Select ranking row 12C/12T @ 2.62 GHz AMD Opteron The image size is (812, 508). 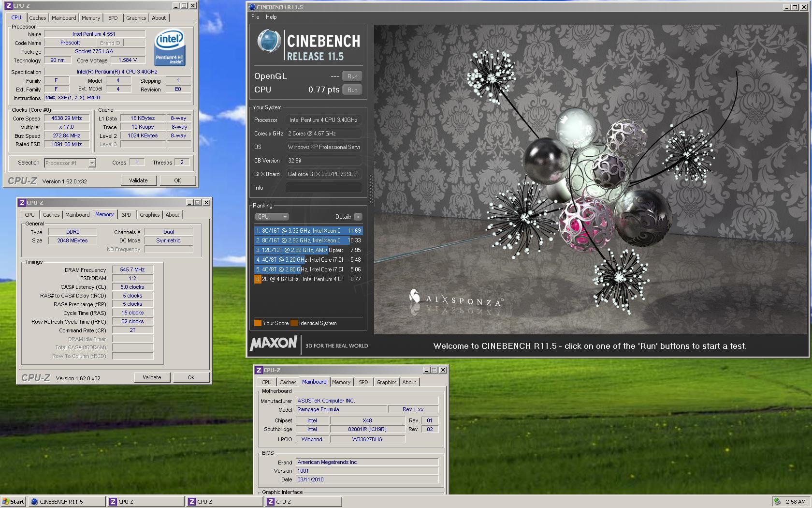[x=308, y=250]
